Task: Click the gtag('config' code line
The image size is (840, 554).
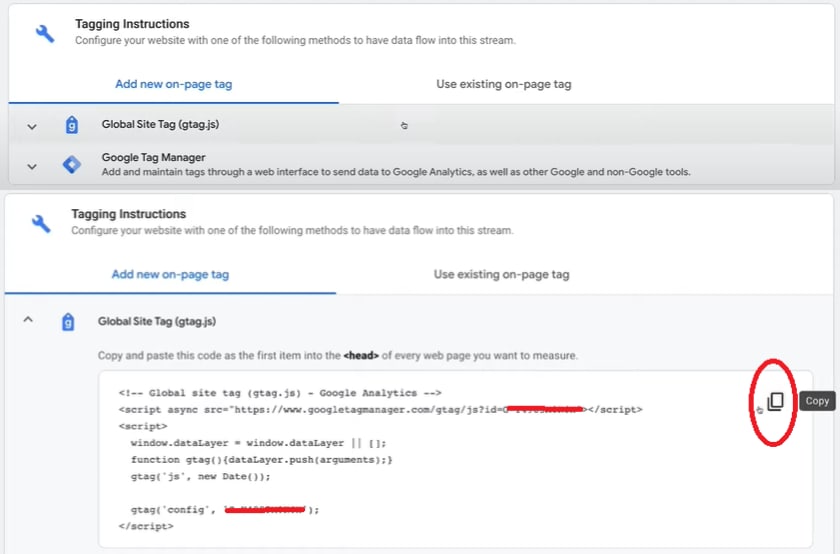Action: pyautogui.click(x=225, y=510)
